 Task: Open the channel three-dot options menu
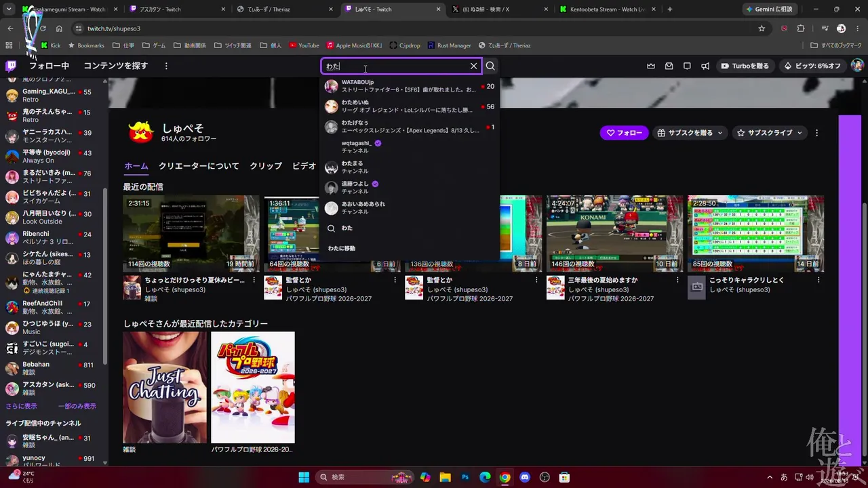click(816, 133)
